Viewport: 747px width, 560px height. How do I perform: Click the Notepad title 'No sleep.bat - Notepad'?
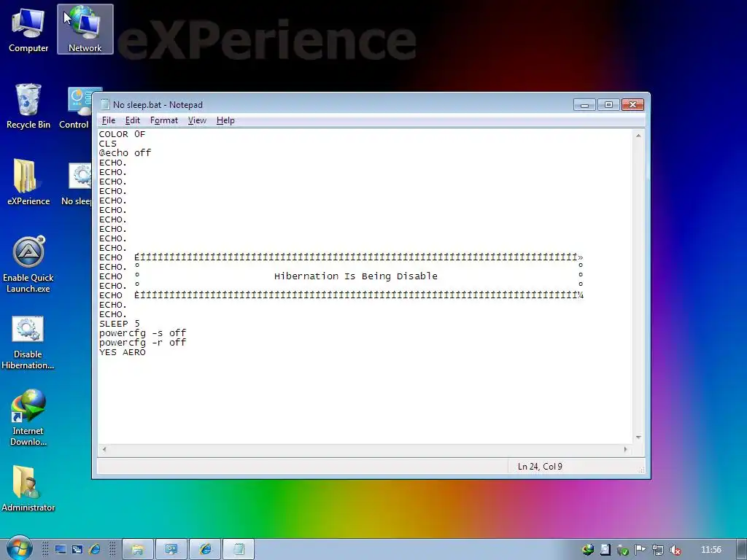158,105
